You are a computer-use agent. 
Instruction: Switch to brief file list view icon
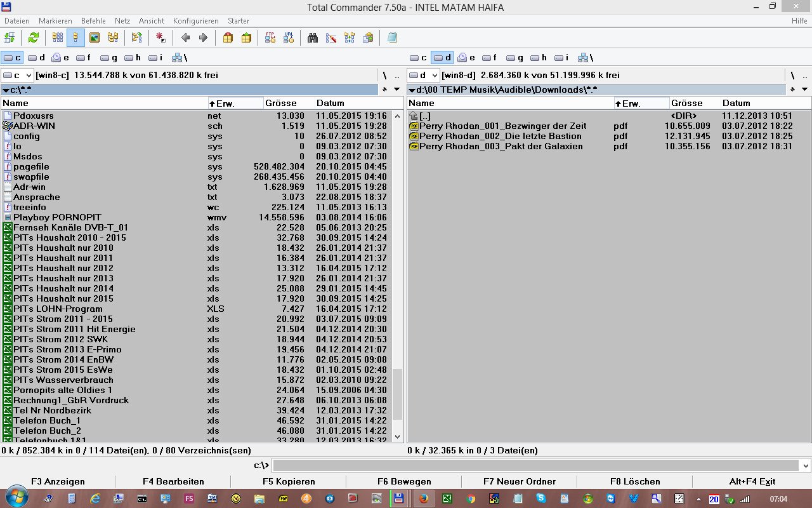tap(58, 37)
